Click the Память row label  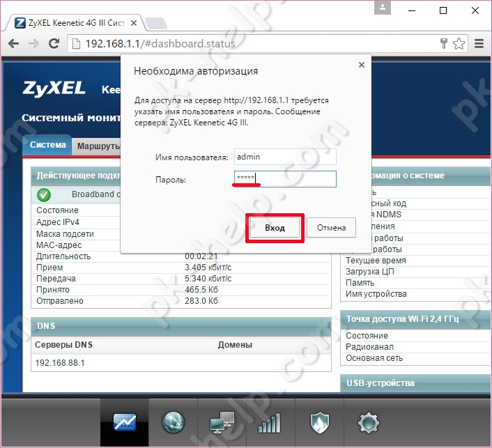360,283
